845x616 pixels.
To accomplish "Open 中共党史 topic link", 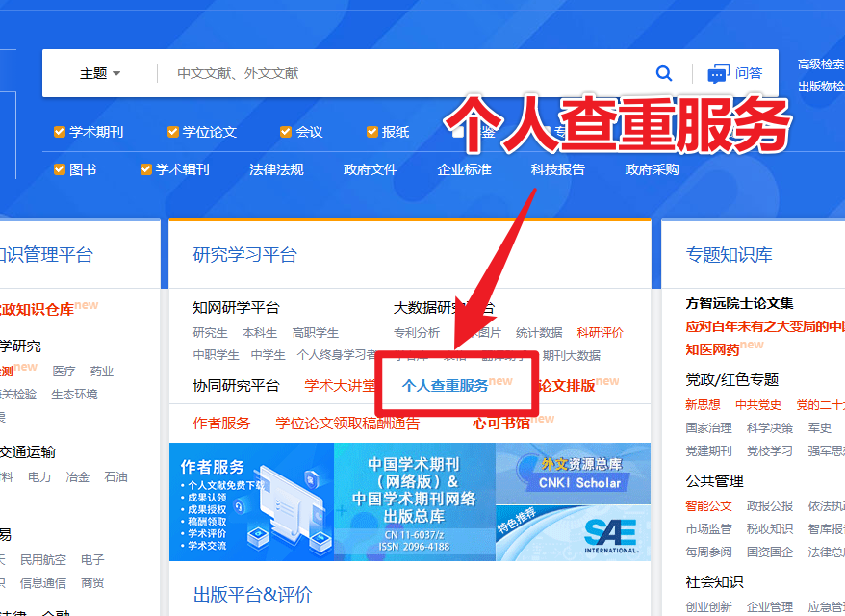I will pos(758,405).
